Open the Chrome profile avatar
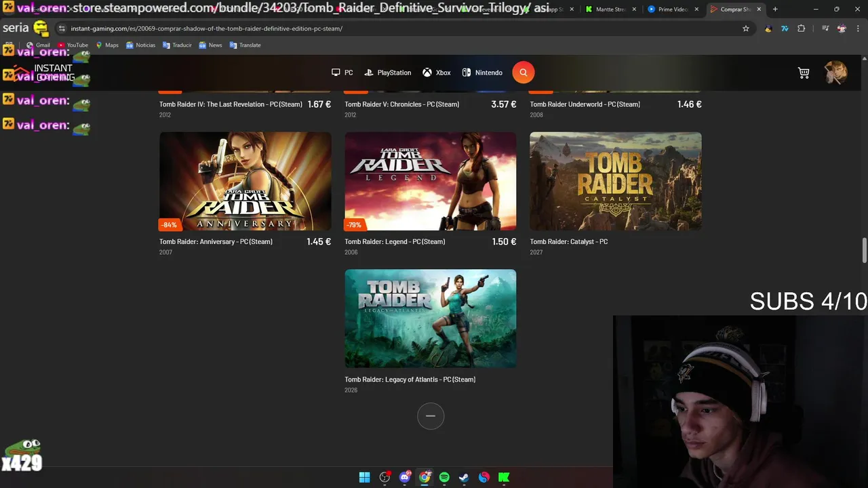868x488 pixels. pos(842,28)
